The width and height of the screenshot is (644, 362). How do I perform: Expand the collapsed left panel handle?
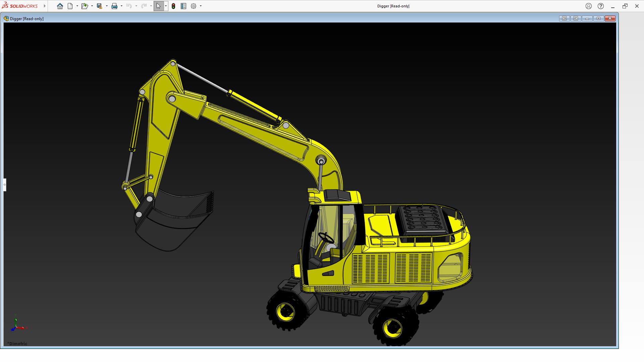tap(5, 185)
